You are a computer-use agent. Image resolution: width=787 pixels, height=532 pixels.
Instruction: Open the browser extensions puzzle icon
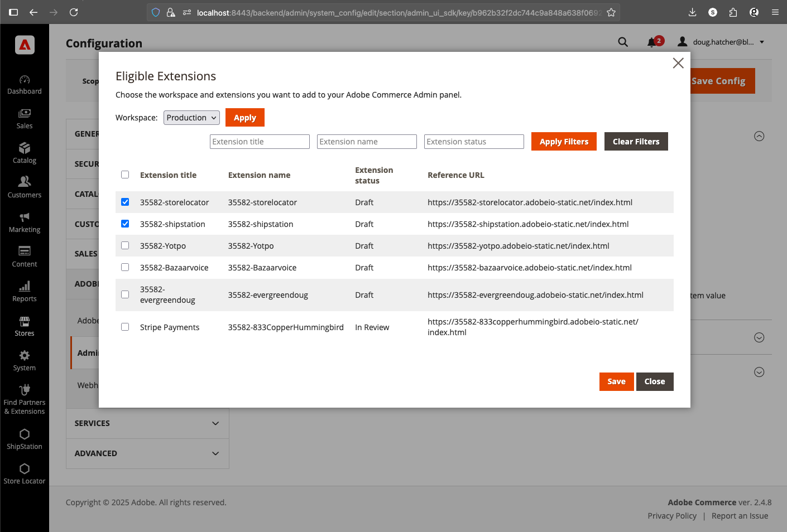point(733,12)
